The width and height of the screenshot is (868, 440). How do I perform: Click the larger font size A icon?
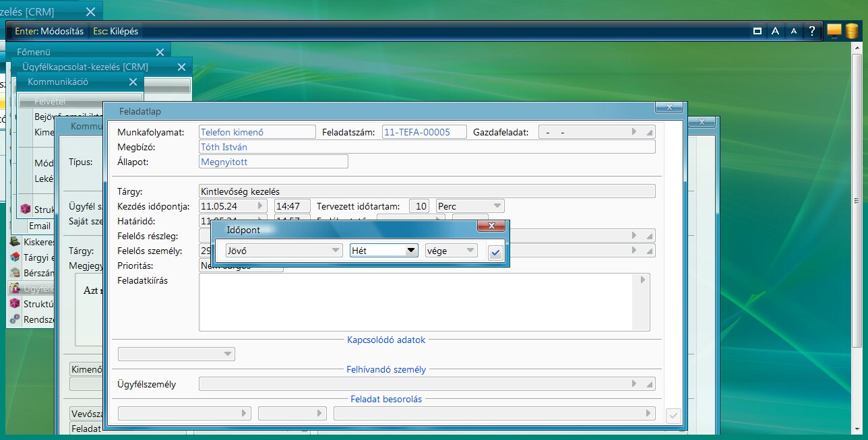776,31
